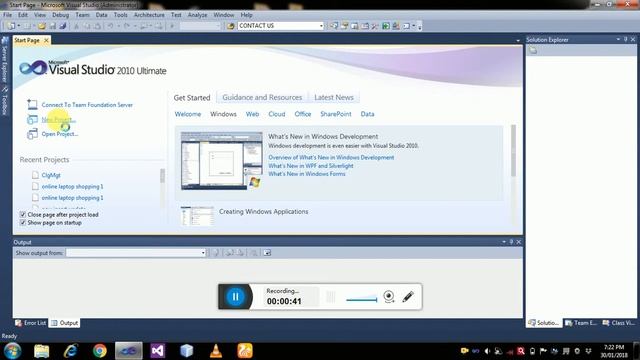
Task: Click the Open Project... link
Action: click(x=60, y=134)
